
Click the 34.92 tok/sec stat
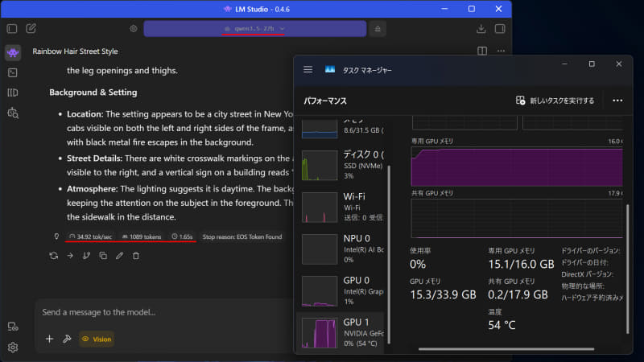click(x=90, y=237)
